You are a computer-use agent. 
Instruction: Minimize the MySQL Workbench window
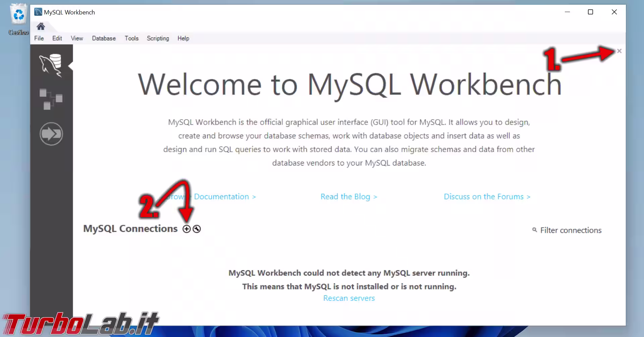(567, 12)
